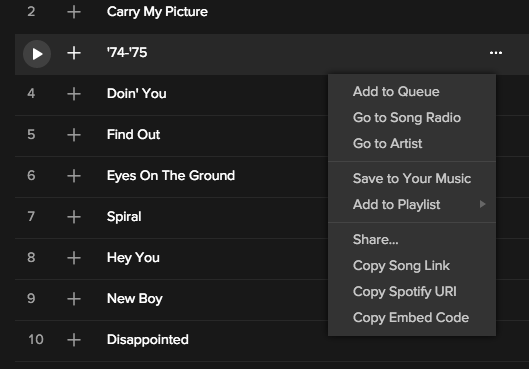Select Copy Spotify URI
This screenshot has width=529, height=369.
click(405, 291)
